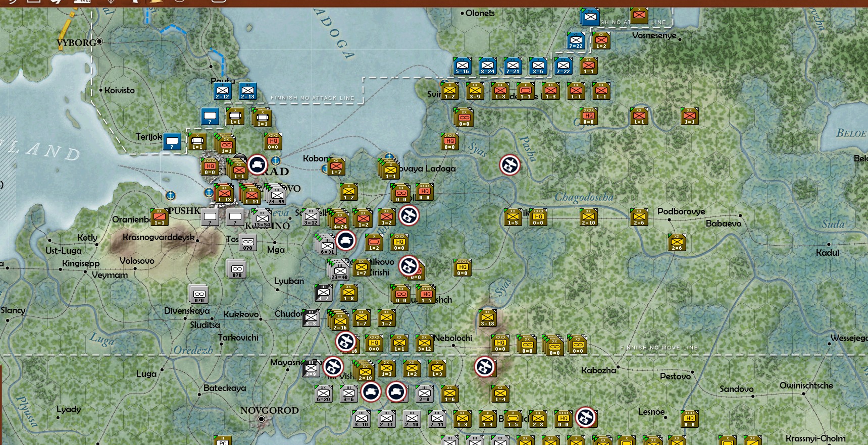The image size is (868, 445).
Task: Select the Soviet division counter labeled 3=18
Action: pyautogui.click(x=488, y=318)
